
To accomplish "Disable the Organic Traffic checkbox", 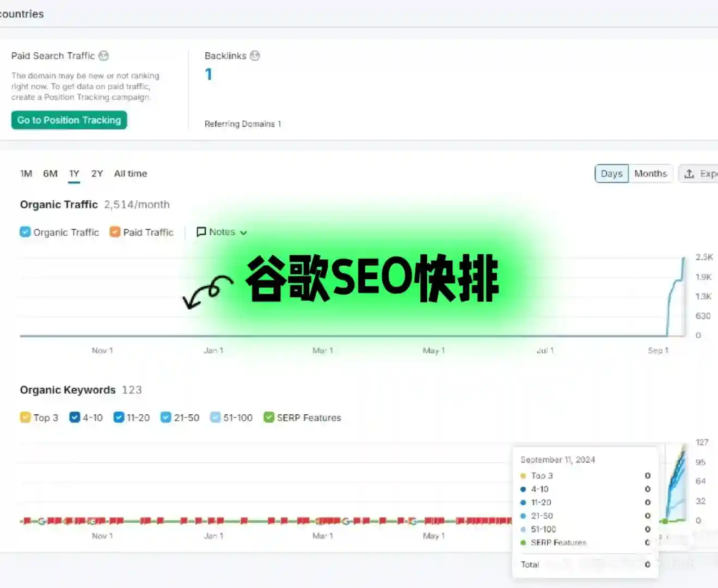I will coord(25,231).
